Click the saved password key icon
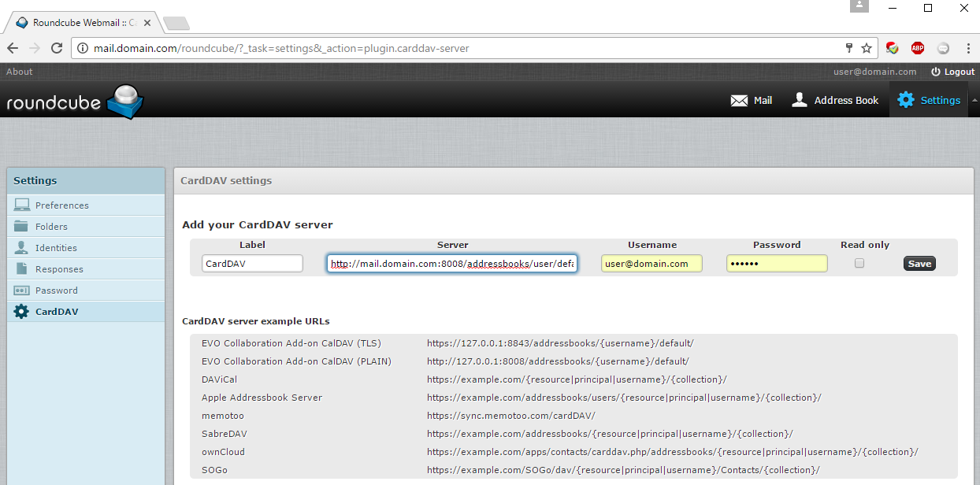This screenshot has height=485, width=980. 849,48
